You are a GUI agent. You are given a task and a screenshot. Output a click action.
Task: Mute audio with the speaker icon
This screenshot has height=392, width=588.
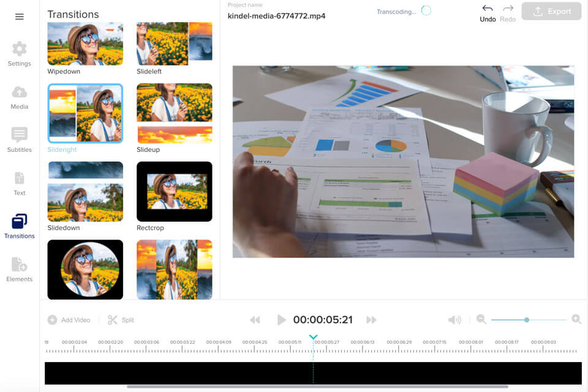(x=454, y=320)
